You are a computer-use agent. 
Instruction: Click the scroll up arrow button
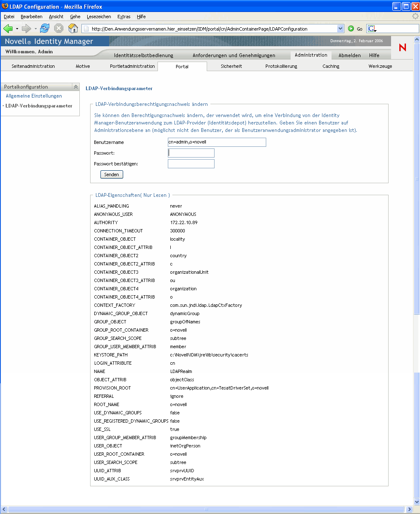coord(417,39)
